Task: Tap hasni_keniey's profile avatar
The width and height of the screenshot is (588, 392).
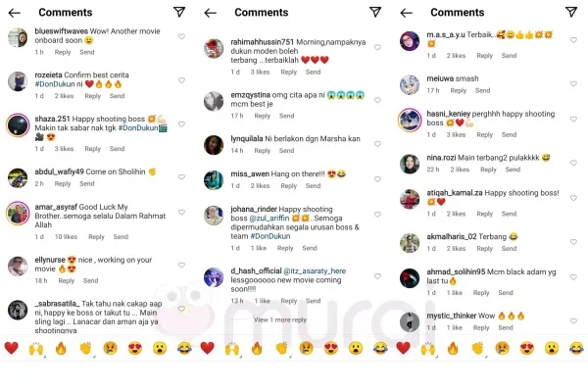Action: [410, 120]
